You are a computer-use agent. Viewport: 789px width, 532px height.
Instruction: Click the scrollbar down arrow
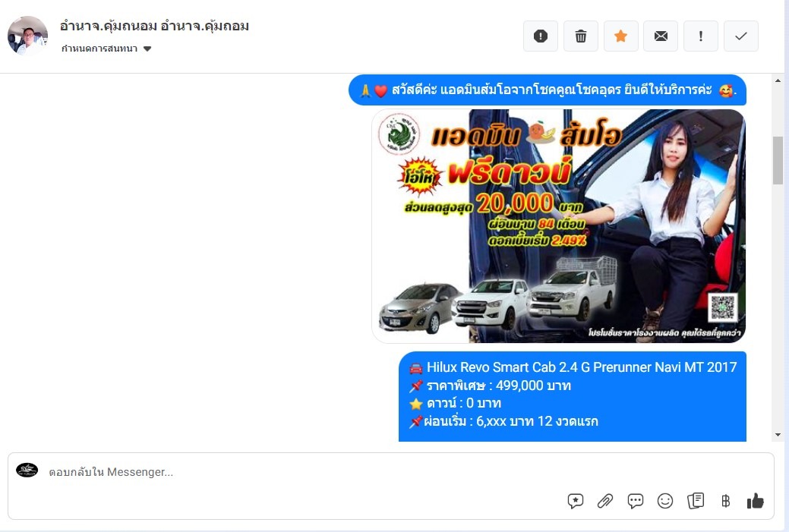pos(778,435)
